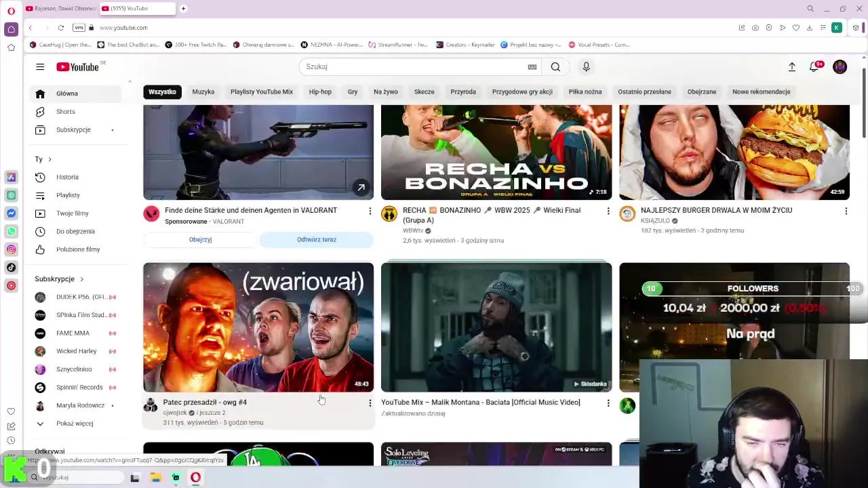
Task: Click Opera sidebar home icon
Action: point(11,29)
